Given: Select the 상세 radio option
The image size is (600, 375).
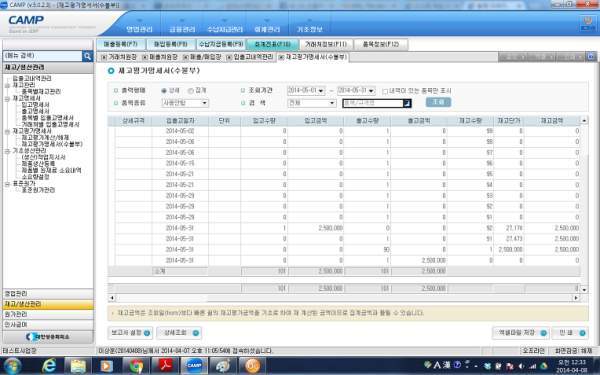Looking at the screenshot, I should 164,91.
